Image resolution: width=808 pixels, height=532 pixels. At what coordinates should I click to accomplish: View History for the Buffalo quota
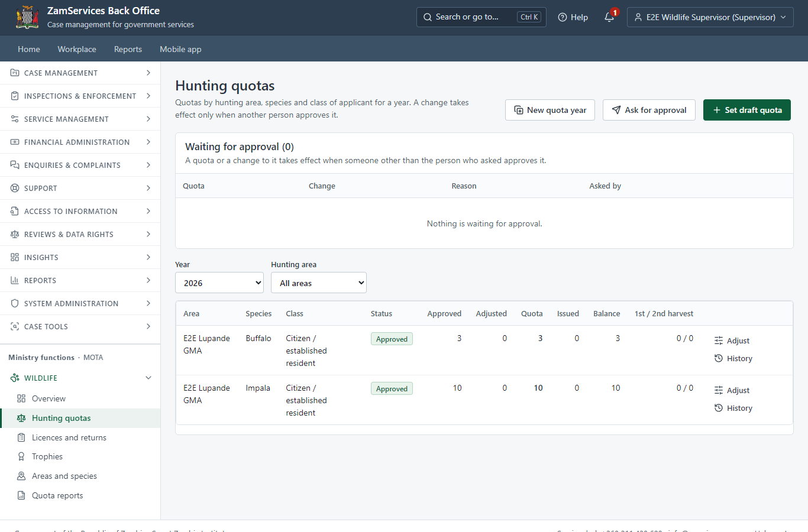733,358
